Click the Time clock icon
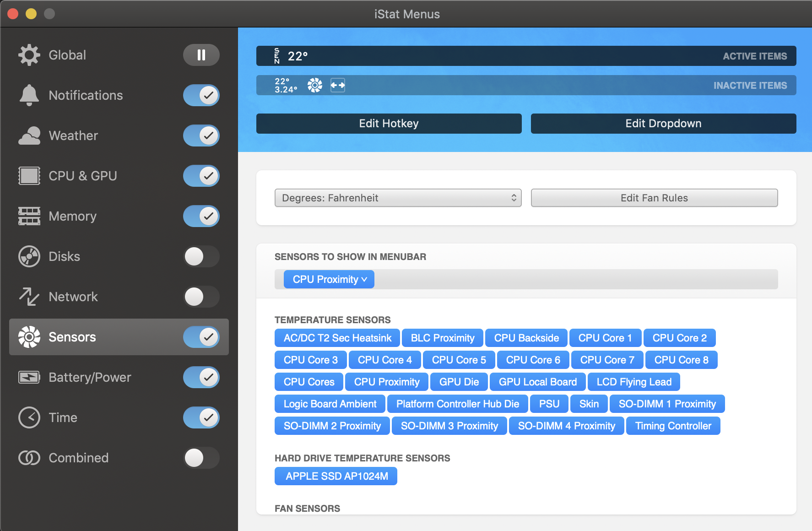 point(29,417)
